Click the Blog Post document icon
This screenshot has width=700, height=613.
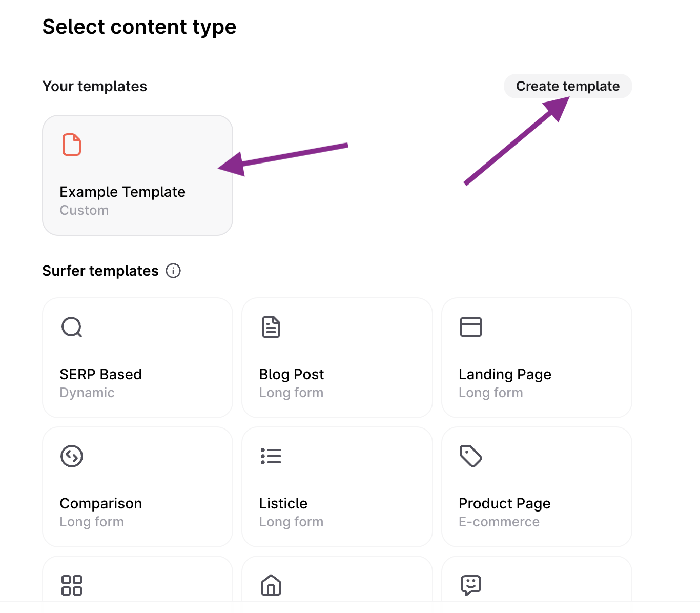pos(271,327)
